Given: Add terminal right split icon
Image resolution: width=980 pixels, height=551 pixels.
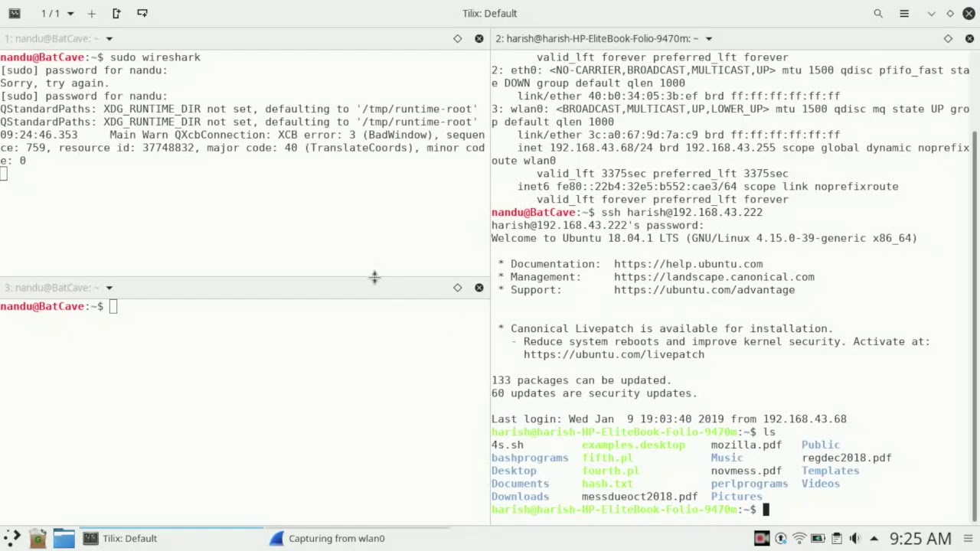Looking at the screenshot, I should point(116,13).
